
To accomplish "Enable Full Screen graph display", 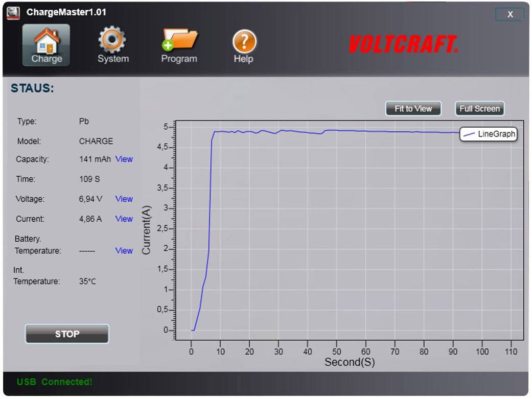I will (479, 108).
